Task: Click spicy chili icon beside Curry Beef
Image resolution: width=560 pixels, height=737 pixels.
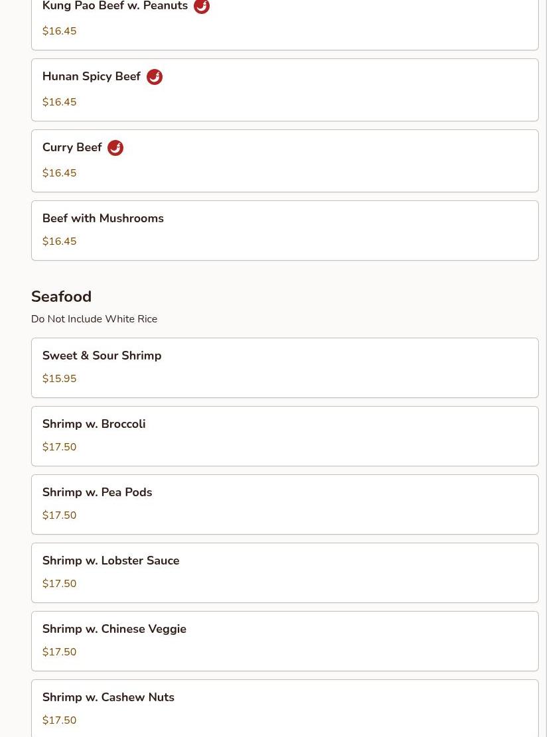Action: [115, 147]
